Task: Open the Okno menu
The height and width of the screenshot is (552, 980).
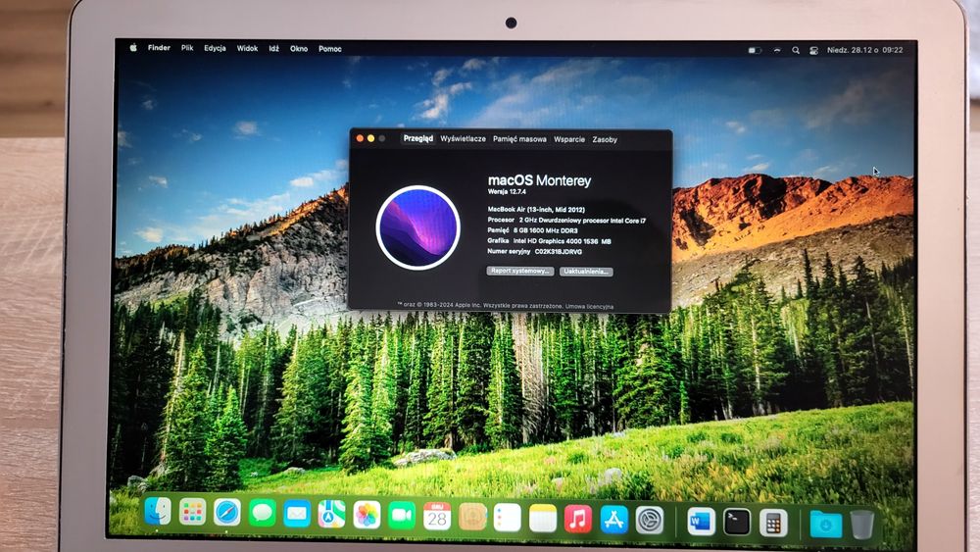Action: 299,49
